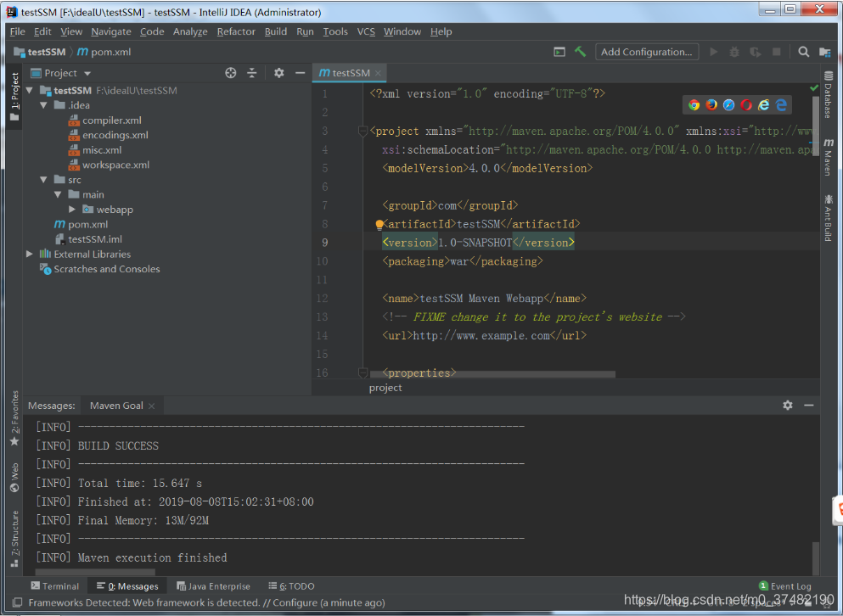Toggle the Z: Structure side tab
Viewport: 843px width, 616px height.
[14, 539]
